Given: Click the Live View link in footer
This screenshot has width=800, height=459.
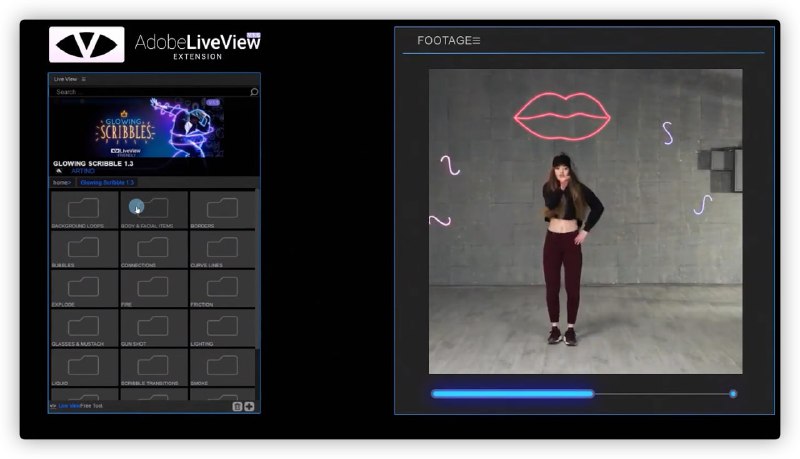Looking at the screenshot, I should pos(69,406).
